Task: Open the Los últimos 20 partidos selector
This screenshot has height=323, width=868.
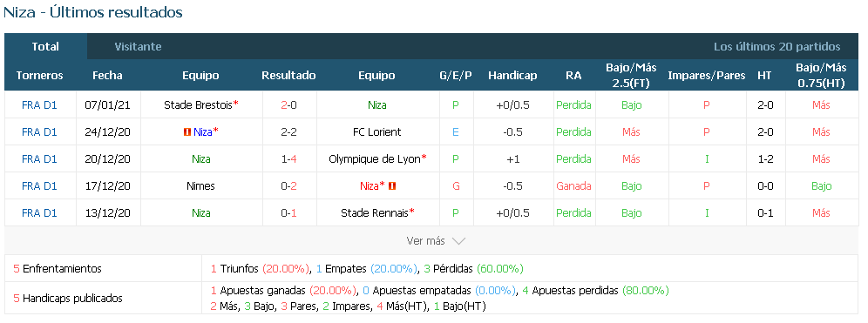Action: tap(776, 46)
